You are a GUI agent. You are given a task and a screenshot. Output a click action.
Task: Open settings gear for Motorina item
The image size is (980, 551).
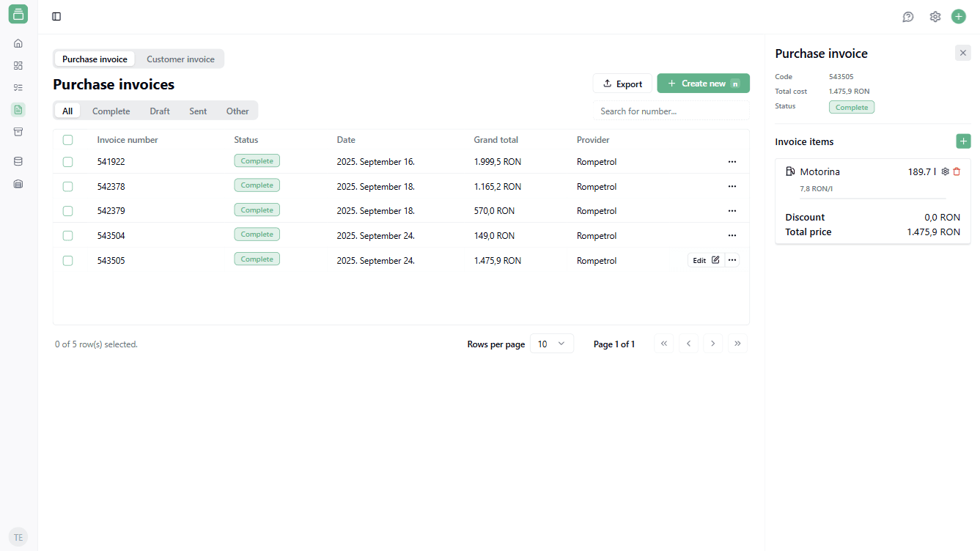click(x=945, y=171)
